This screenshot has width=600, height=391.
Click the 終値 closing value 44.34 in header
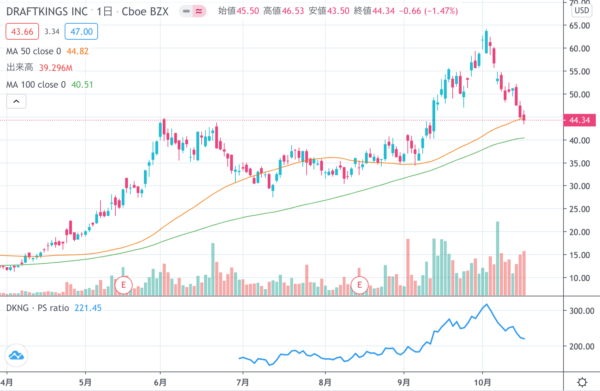pos(383,11)
